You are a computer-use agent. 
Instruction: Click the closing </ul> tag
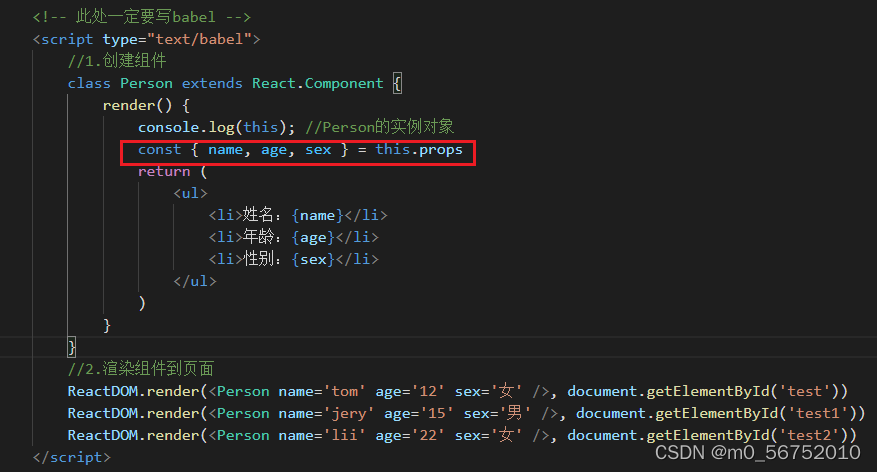click(x=195, y=281)
